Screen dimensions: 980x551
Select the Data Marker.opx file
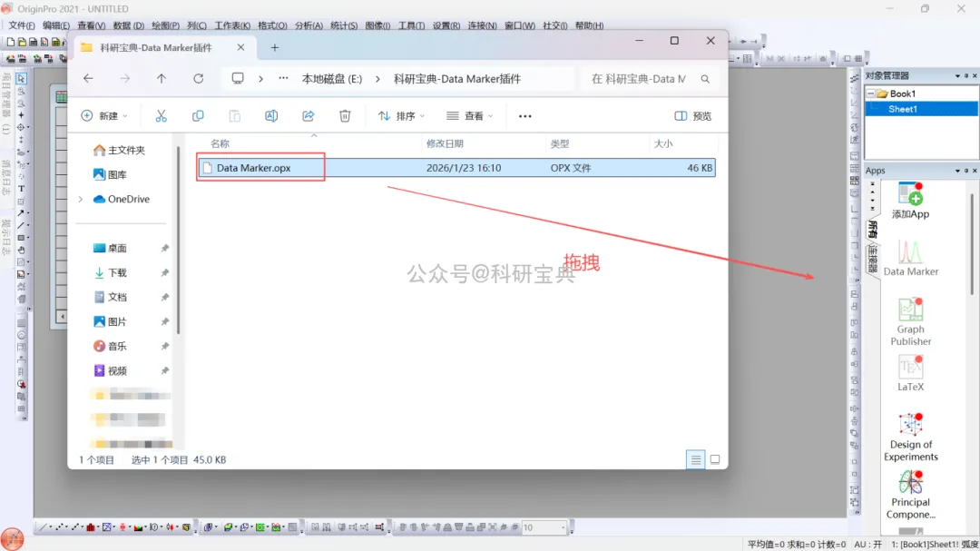[x=456, y=168]
